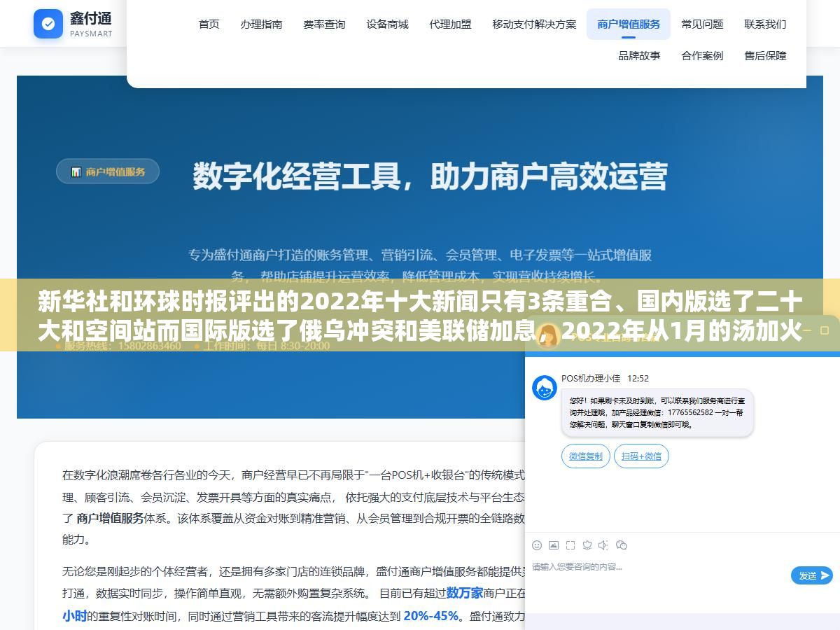Open 费率查询 navigation item
The image size is (840, 630).
(x=324, y=24)
